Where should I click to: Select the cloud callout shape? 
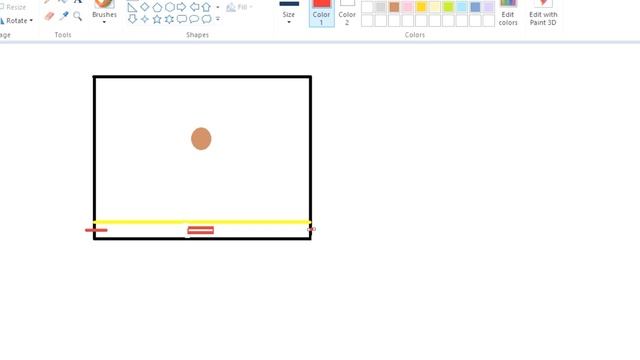pos(207,19)
